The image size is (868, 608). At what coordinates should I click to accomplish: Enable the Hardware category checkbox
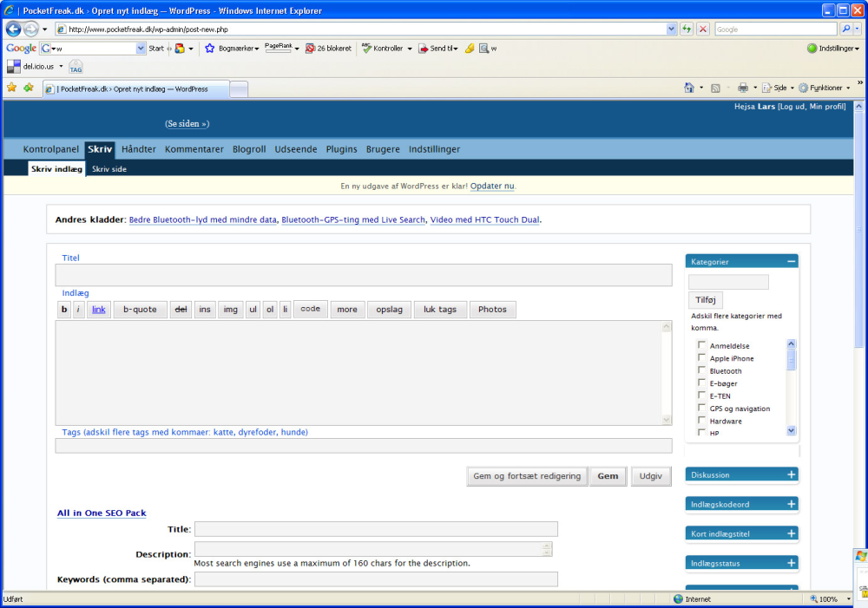click(x=701, y=420)
